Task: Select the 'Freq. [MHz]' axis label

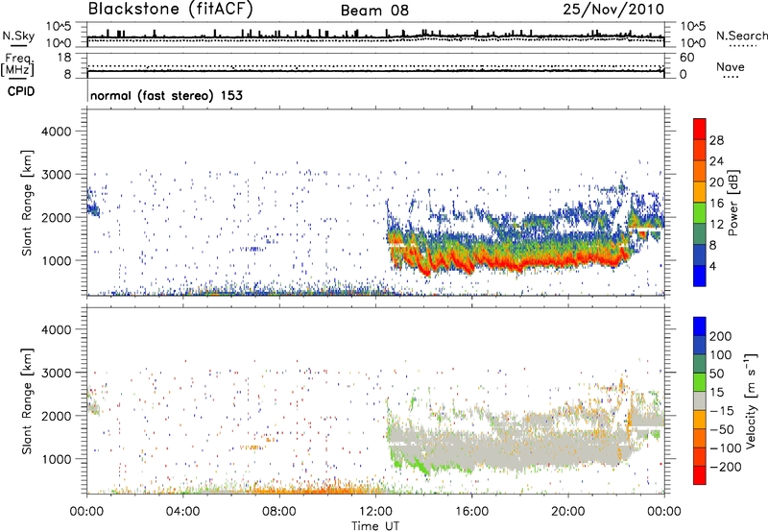Action: pos(17,64)
